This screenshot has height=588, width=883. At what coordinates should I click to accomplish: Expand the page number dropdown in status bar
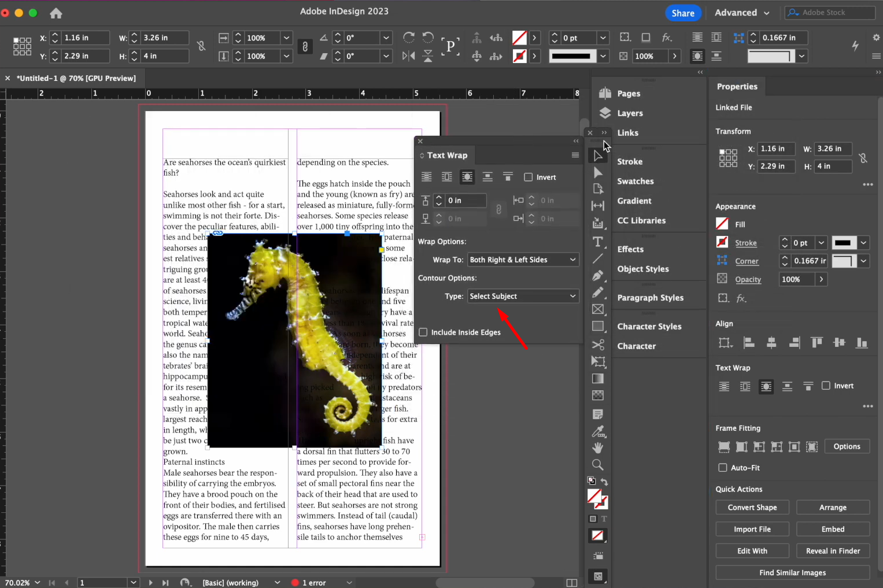(x=133, y=582)
